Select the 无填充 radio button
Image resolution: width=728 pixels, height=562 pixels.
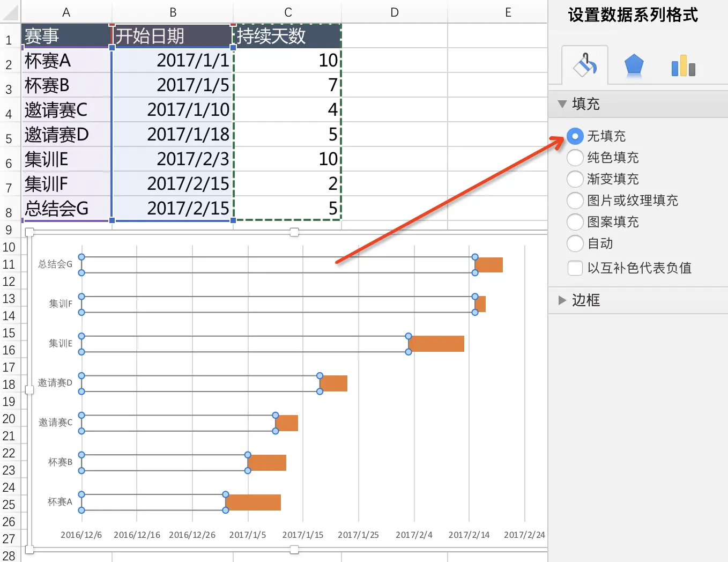coord(575,136)
